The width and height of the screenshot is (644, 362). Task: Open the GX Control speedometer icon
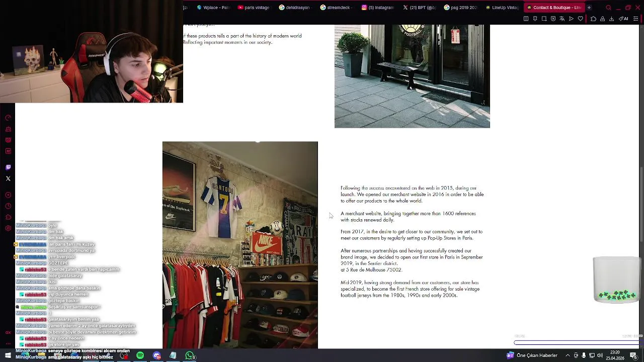8,118
